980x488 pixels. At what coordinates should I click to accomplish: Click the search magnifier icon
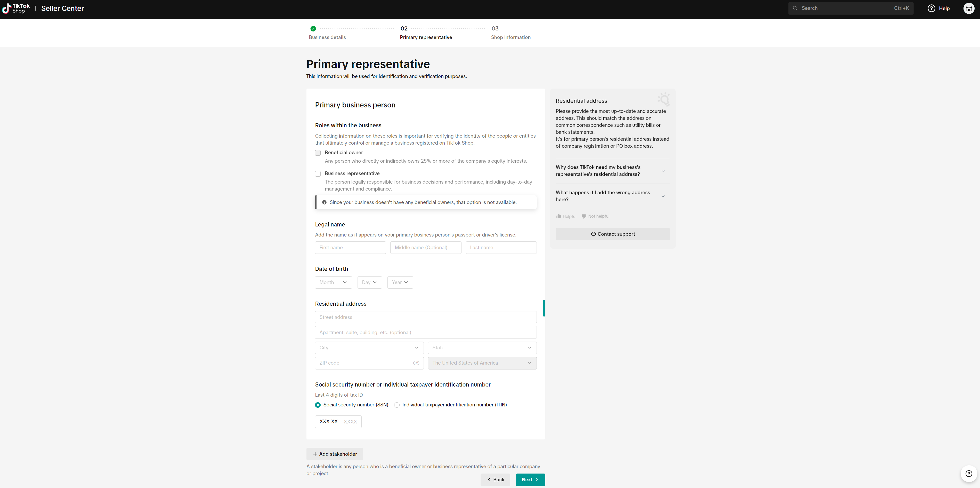click(x=795, y=8)
